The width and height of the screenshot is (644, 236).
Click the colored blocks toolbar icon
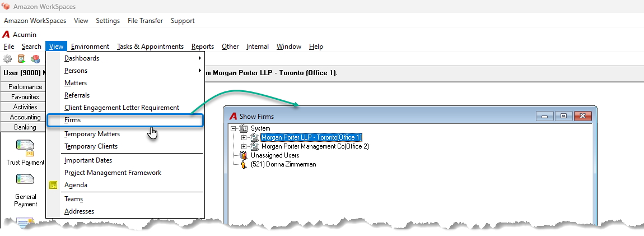coord(35,59)
